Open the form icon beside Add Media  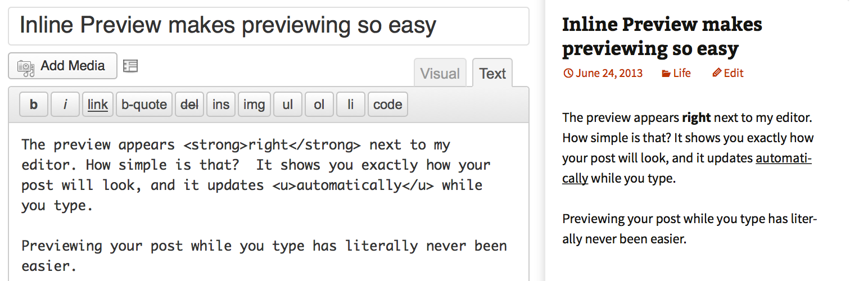tap(130, 66)
